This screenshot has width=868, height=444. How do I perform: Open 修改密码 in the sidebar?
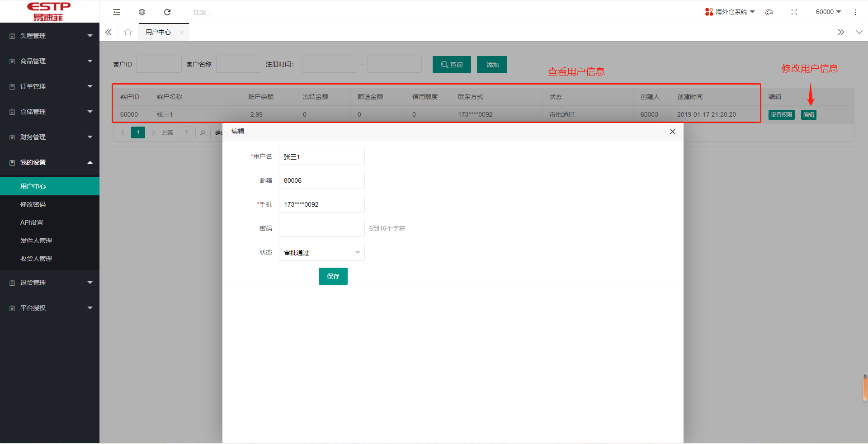point(33,204)
